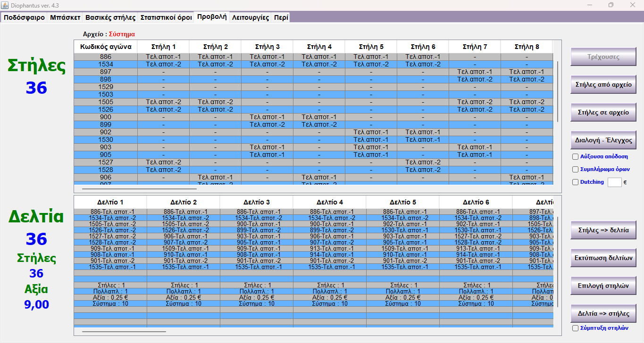
Task: Click the Στήλη 4 column header
Action: pos(319,47)
